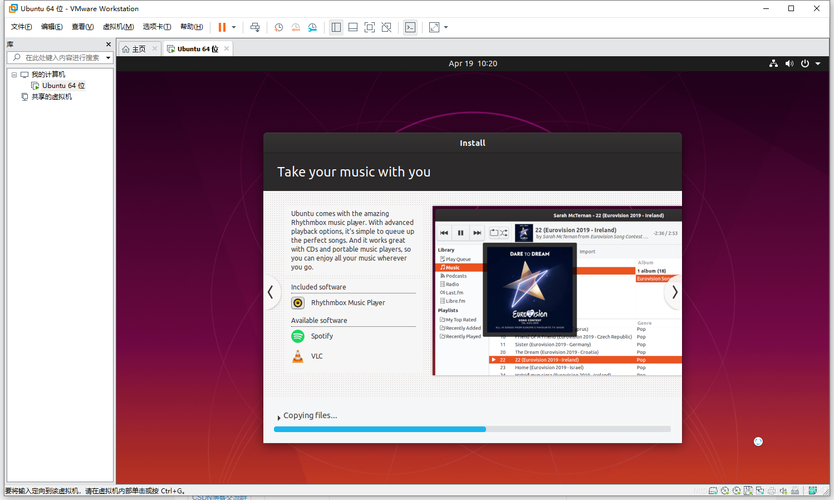
Task: Open the library search filter dropdown
Action: [x=108, y=57]
